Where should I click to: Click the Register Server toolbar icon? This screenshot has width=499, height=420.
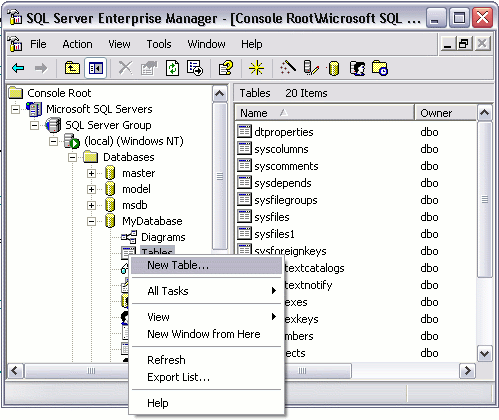click(x=311, y=68)
